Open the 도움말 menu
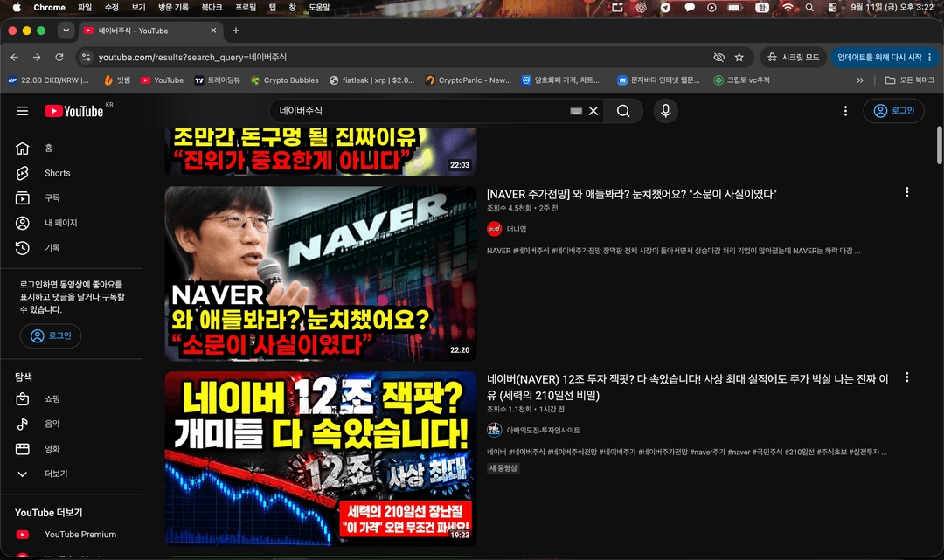This screenshot has width=944, height=560. click(319, 7)
